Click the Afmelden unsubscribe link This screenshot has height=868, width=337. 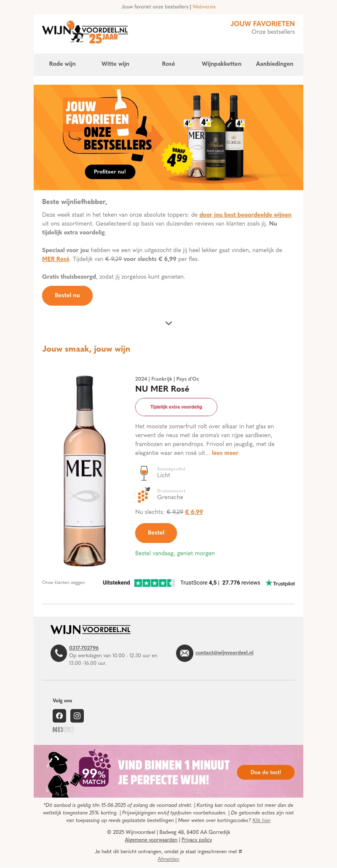(168, 859)
